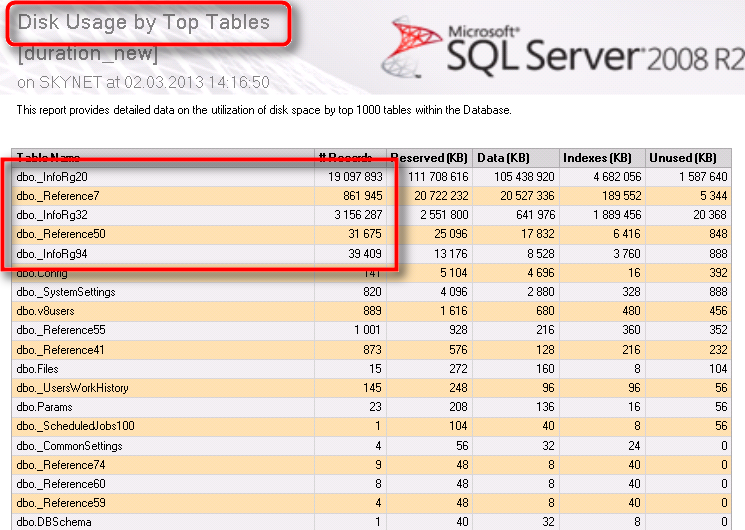745x530 pixels.
Task: Click data value 4 696
Action: (x=540, y=273)
